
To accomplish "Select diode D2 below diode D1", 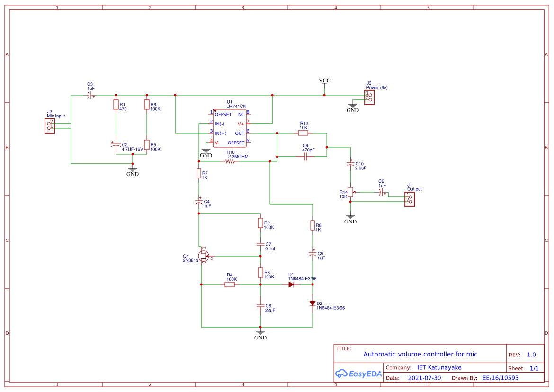I will coord(313,302).
